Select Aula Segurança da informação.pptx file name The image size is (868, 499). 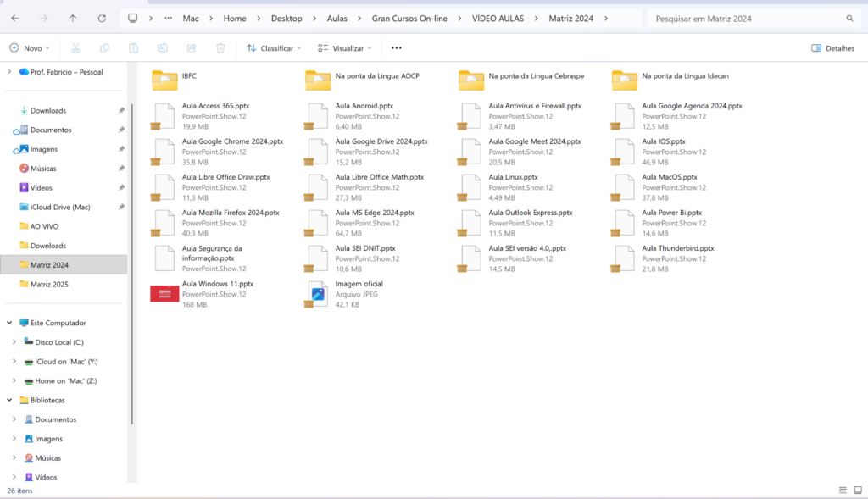pos(212,253)
